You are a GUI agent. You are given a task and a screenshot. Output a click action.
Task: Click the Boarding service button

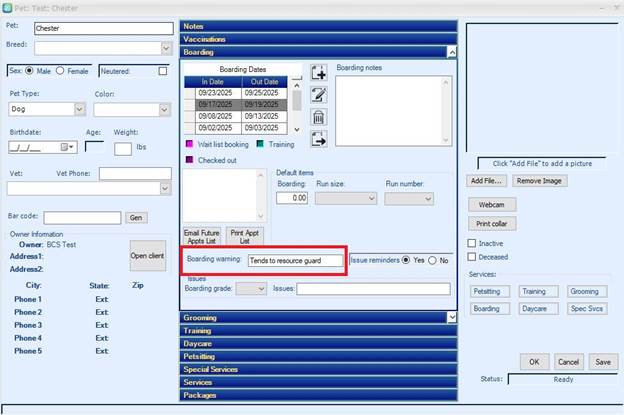490,308
